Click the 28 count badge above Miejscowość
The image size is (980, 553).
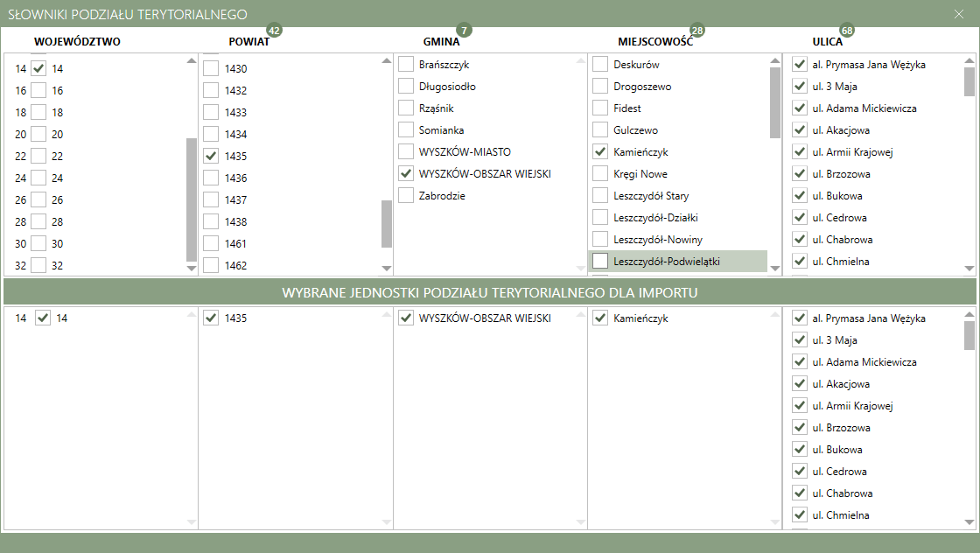tap(697, 31)
